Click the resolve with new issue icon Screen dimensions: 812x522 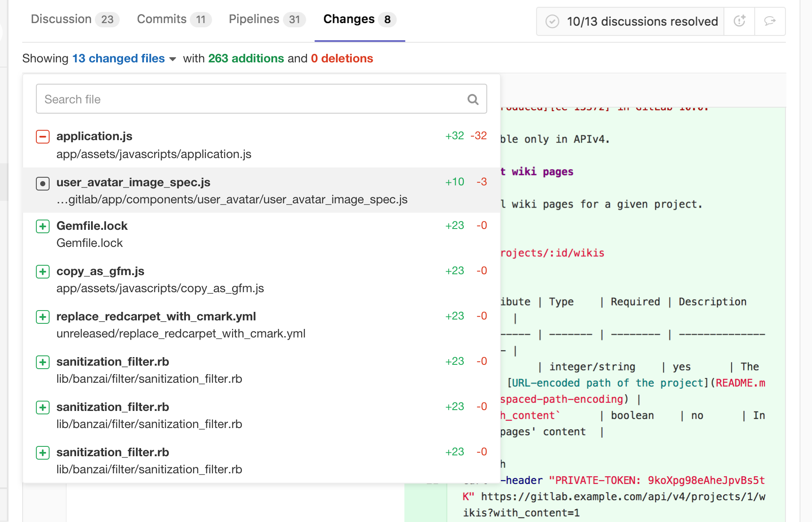[739, 21]
